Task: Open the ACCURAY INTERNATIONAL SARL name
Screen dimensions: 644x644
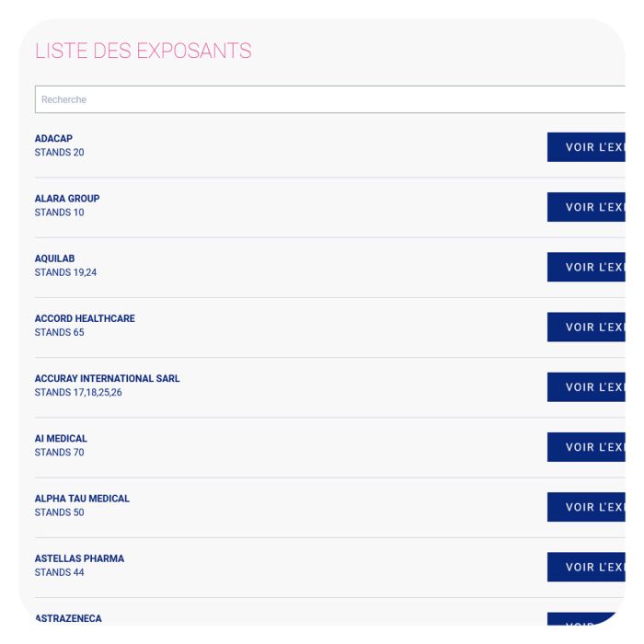Action: pyautogui.click(x=107, y=378)
